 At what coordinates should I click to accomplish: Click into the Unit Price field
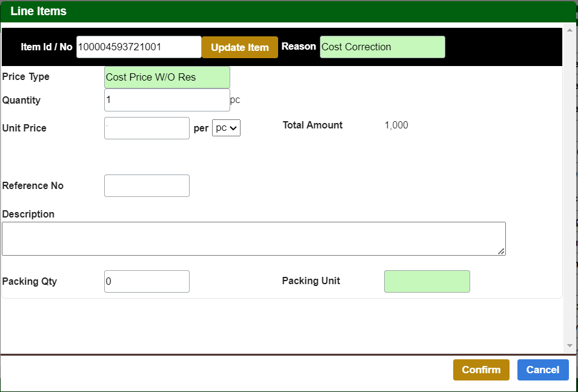point(147,128)
